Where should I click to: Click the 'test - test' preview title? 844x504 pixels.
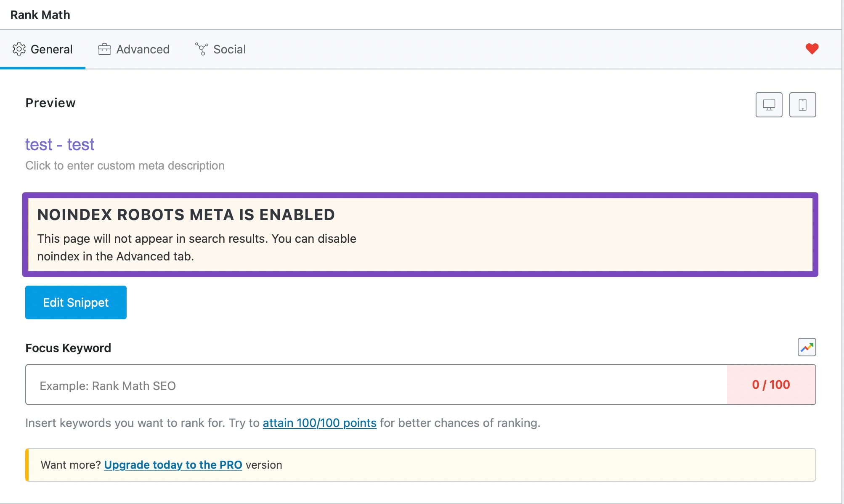(x=60, y=144)
